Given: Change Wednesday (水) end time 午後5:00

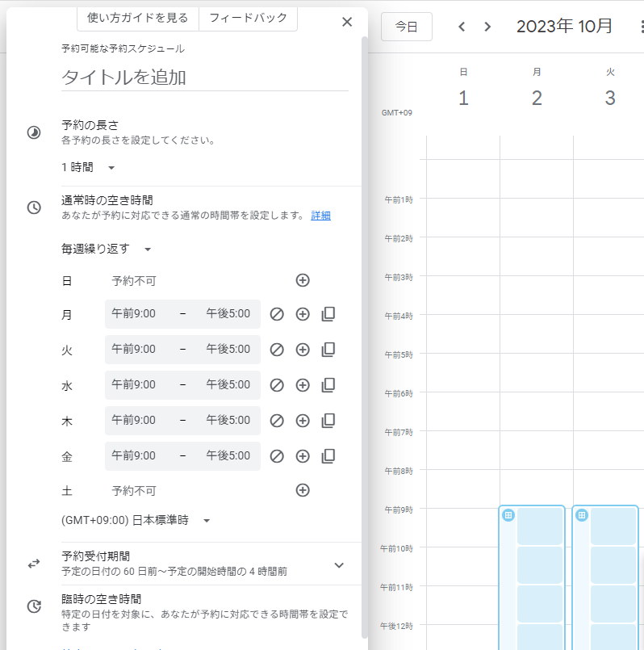Looking at the screenshot, I should (x=228, y=385).
